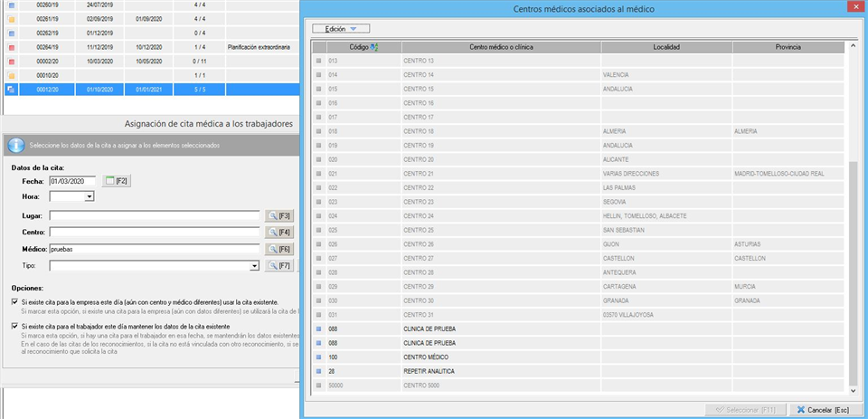868x419 pixels.
Task: Open the Médico search button [F6]
Action: (278, 249)
